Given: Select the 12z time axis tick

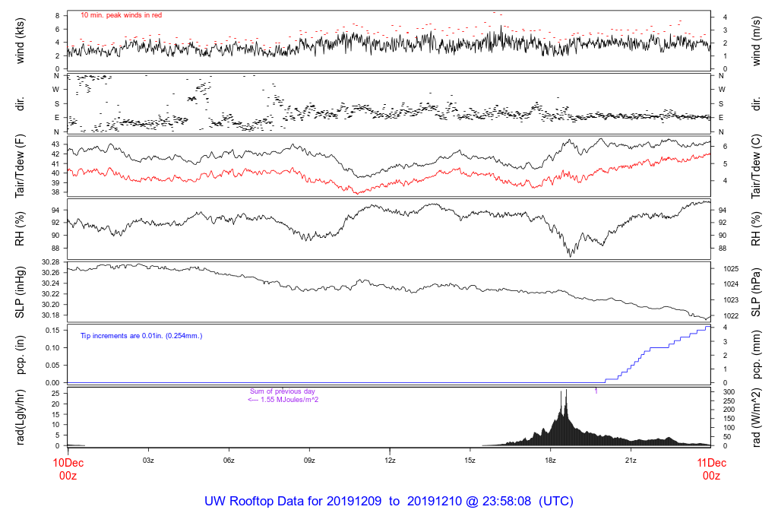Looking at the screenshot, I should (390, 461).
